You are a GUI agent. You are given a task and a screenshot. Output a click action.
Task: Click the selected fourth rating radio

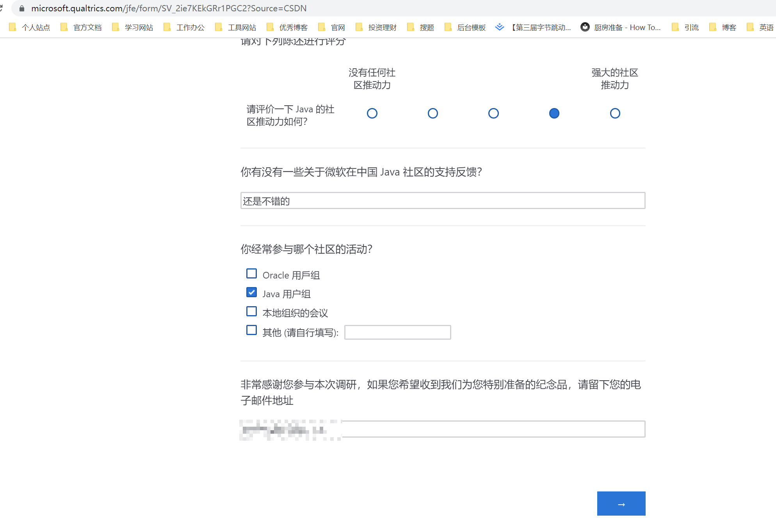pyautogui.click(x=554, y=113)
